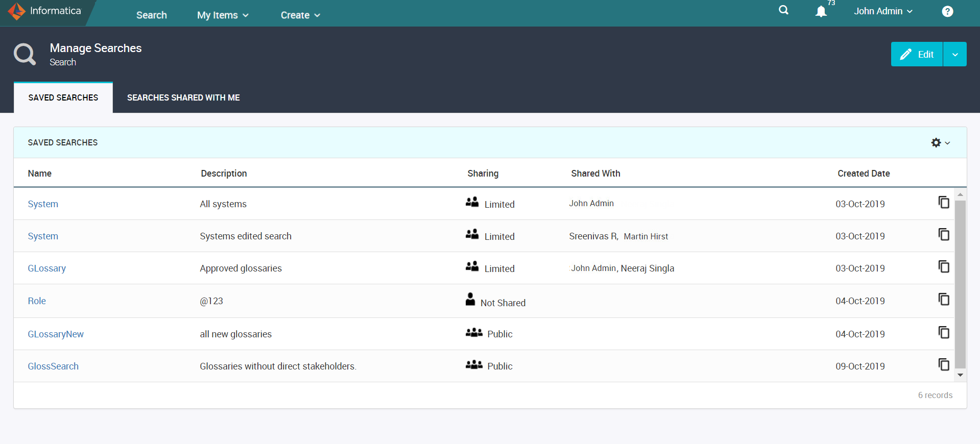The width and height of the screenshot is (980, 444).
Task: Open the System search described All systems
Action: coord(43,204)
